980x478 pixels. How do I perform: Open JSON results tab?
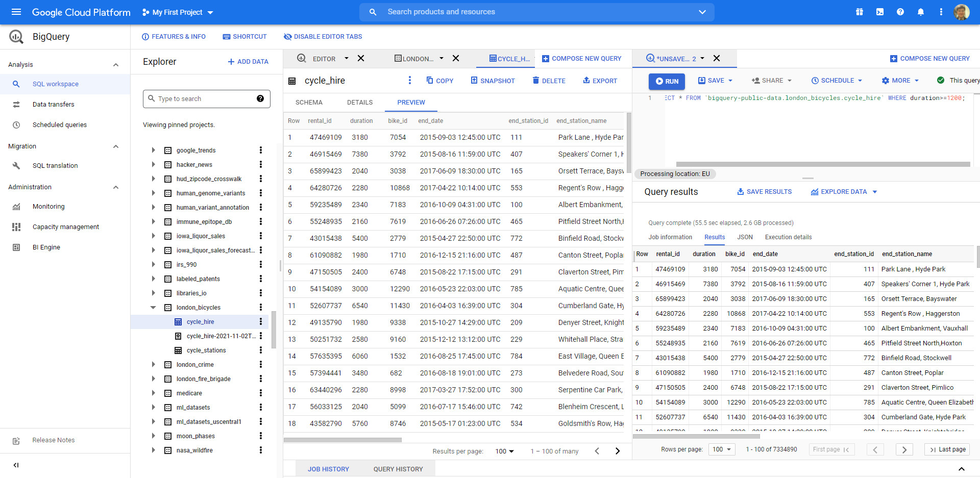click(745, 237)
